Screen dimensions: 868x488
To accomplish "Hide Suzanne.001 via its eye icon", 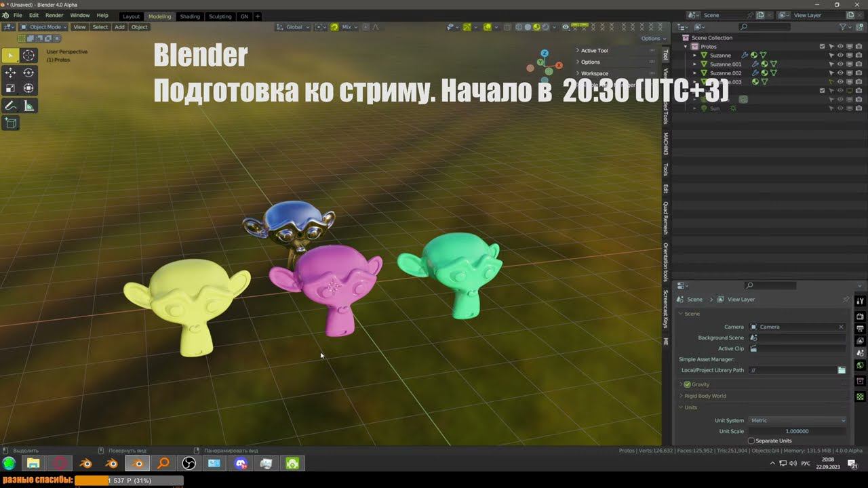I will pos(840,64).
